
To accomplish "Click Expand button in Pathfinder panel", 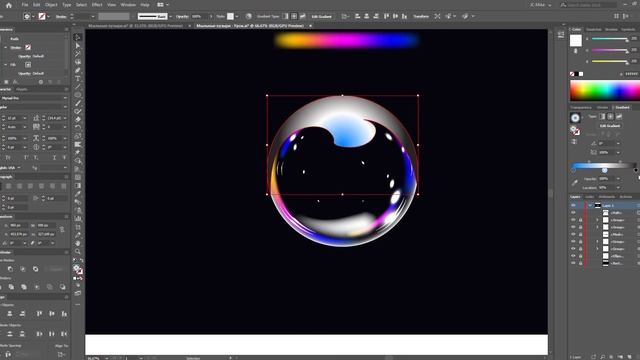I will click(x=57, y=269).
